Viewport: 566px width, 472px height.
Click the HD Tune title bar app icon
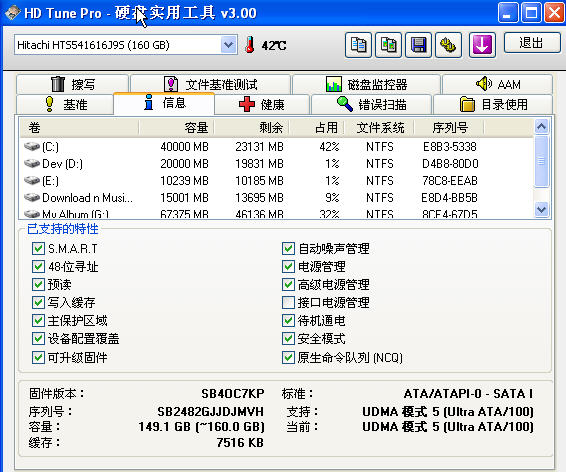coord(12,13)
